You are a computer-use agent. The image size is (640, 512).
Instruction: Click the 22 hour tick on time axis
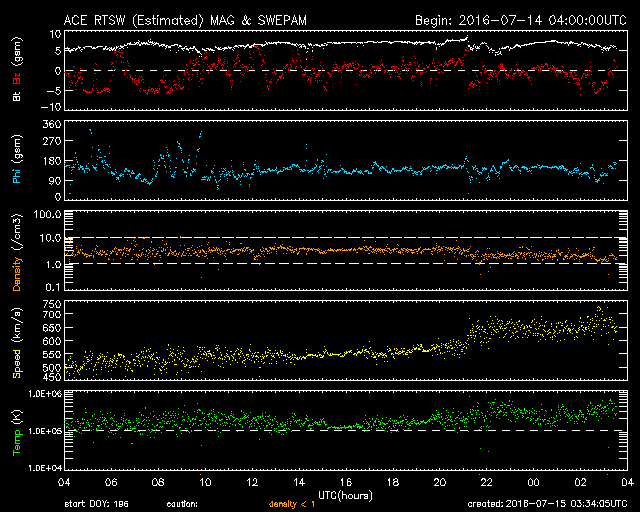[485, 482]
